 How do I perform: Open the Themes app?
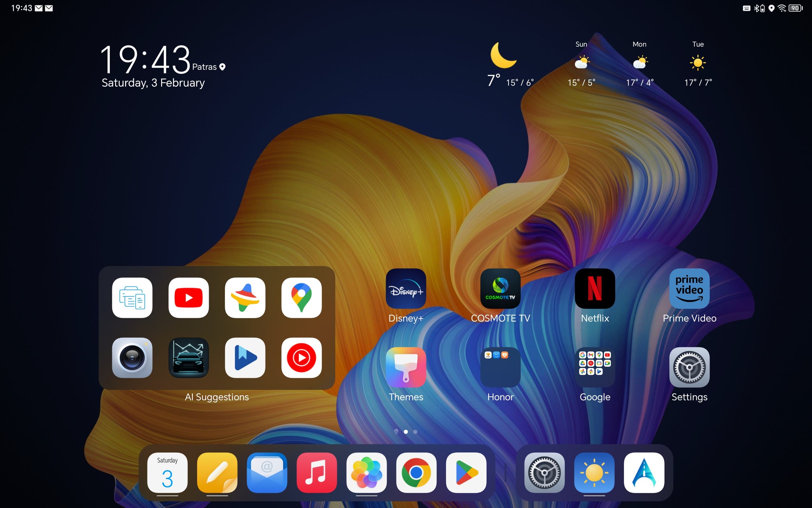tap(406, 367)
